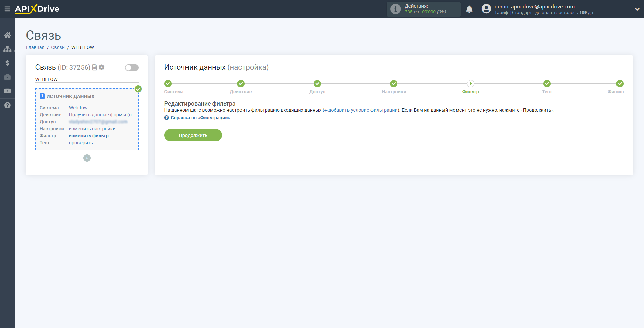Click the help question icon beside Справка
The image size is (644, 328).
pos(167,118)
